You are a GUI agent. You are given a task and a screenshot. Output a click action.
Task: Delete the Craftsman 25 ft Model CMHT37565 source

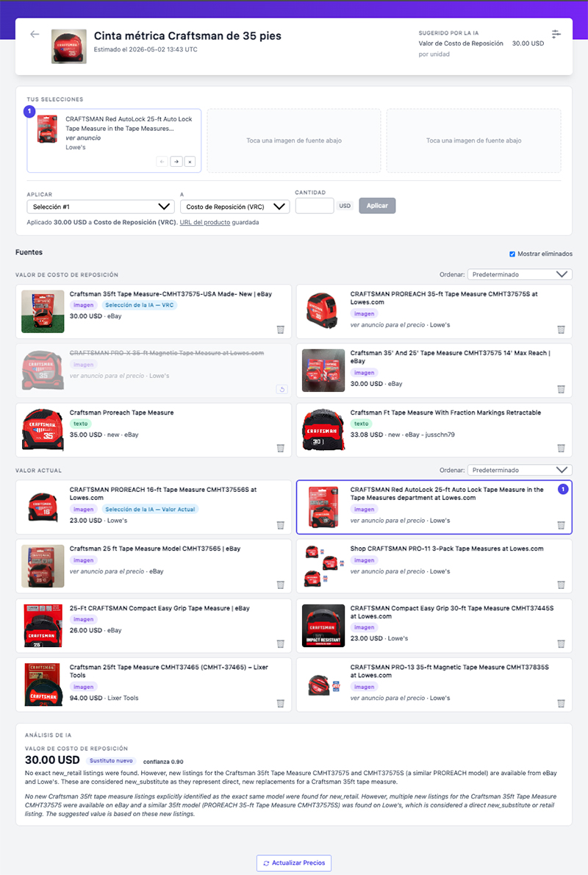(x=281, y=585)
